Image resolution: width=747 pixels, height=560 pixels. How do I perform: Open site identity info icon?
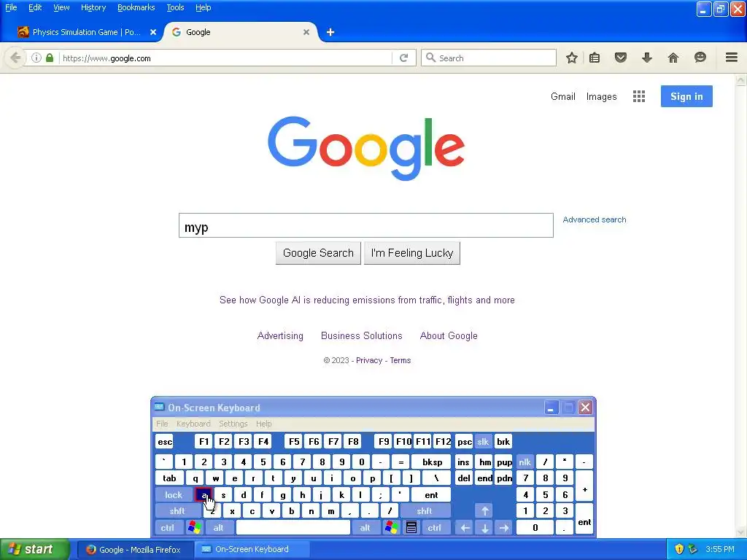tap(36, 58)
